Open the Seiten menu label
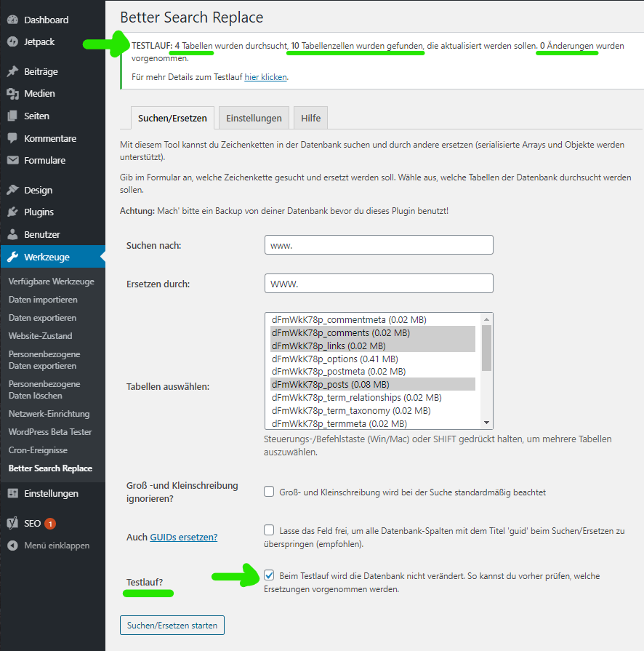The width and height of the screenshot is (644, 651). point(36,116)
